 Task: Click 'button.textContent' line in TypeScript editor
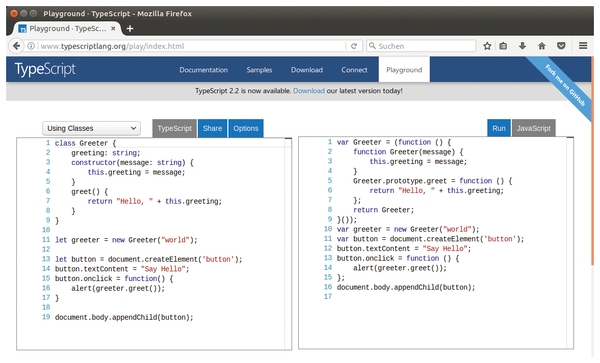point(122,269)
